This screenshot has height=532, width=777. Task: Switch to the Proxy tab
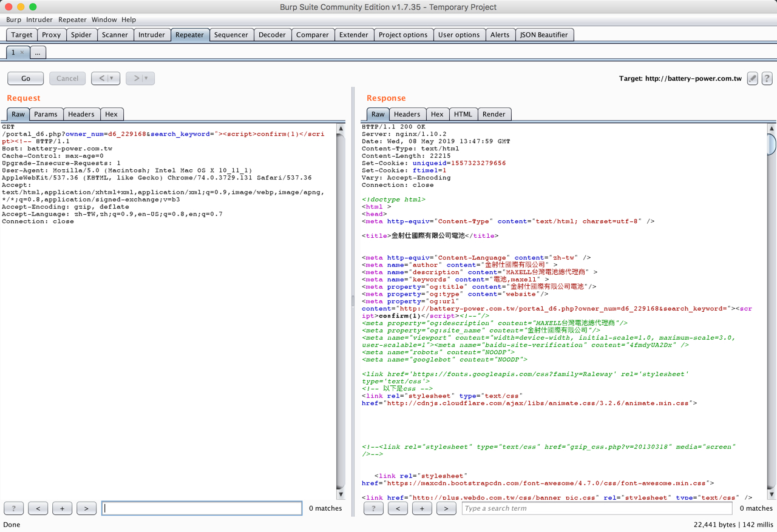coord(52,35)
